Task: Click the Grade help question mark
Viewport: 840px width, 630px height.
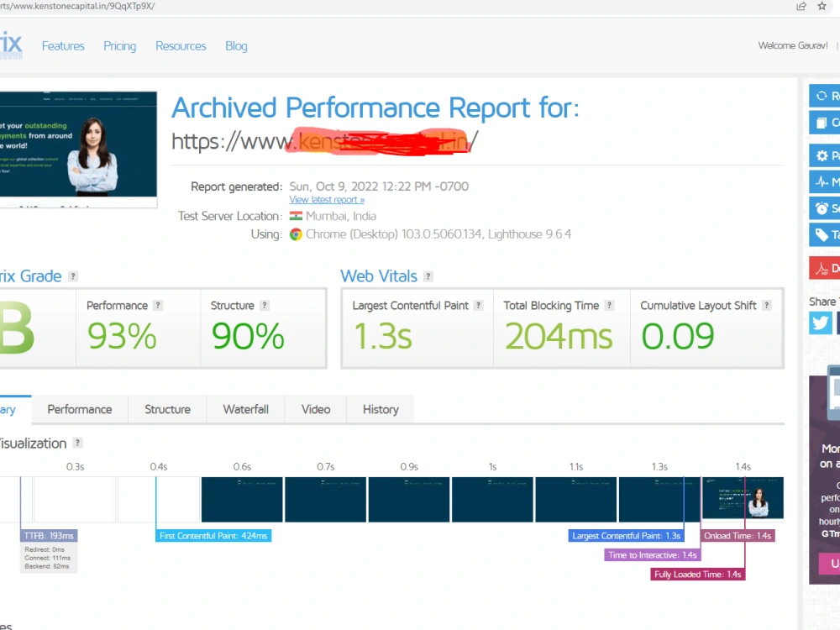Action: tap(73, 276)
